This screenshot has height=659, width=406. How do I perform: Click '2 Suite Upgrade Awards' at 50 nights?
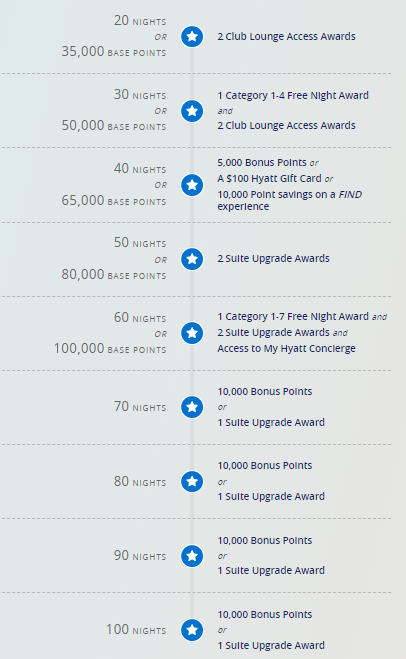273,258
